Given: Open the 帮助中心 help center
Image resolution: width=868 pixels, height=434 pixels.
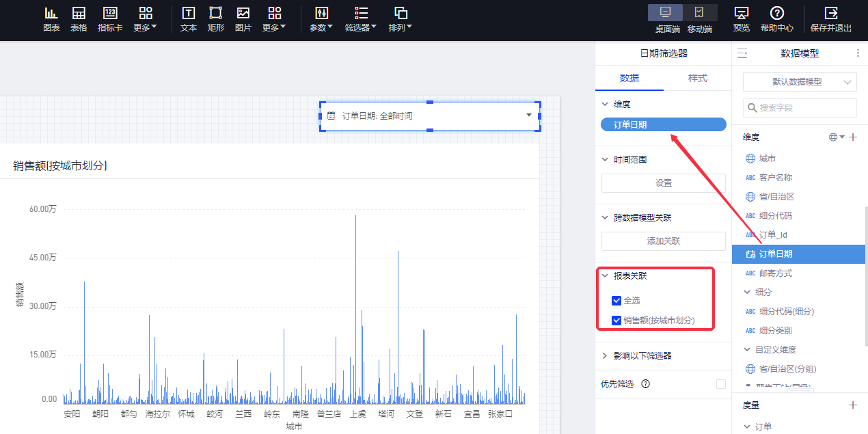Looking at the screenshot, I should pos(776,19).
